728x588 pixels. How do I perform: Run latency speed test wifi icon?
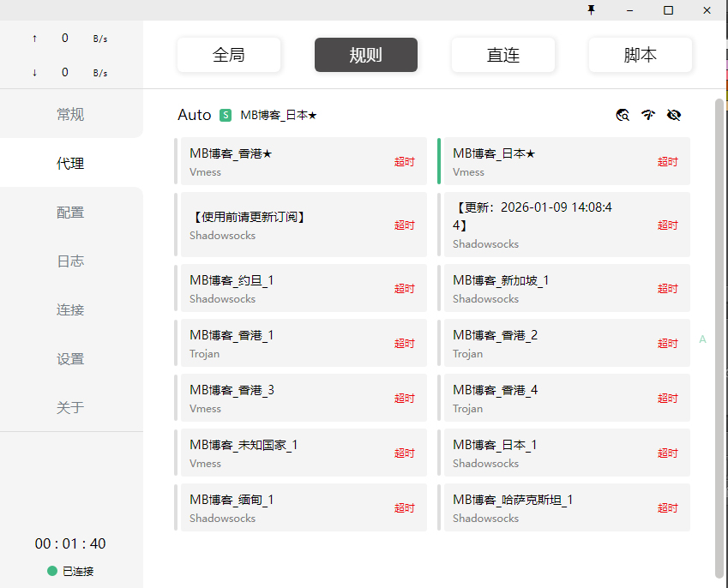648,115
